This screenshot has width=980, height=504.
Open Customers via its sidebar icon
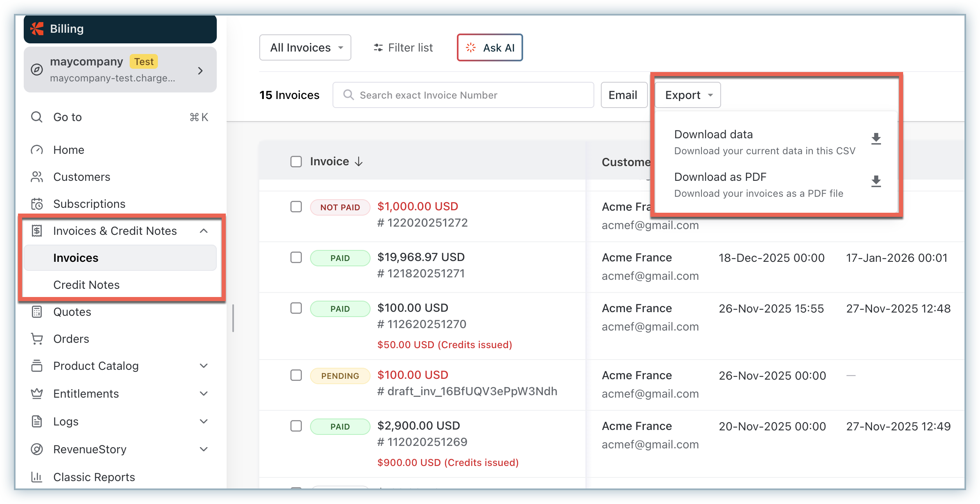(37, 176)
